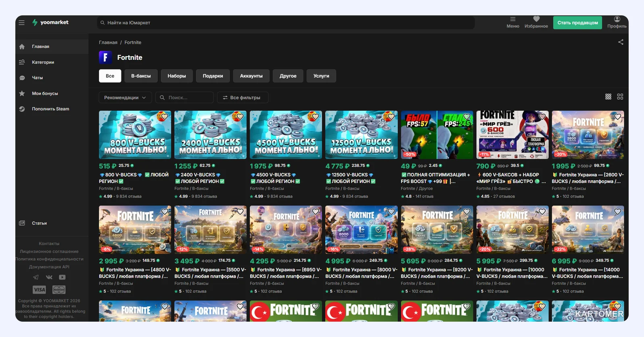This screenshot has width=644, height=337.
Task: Focus the Найти на Юмаркет search field
Action: point(286,23)
